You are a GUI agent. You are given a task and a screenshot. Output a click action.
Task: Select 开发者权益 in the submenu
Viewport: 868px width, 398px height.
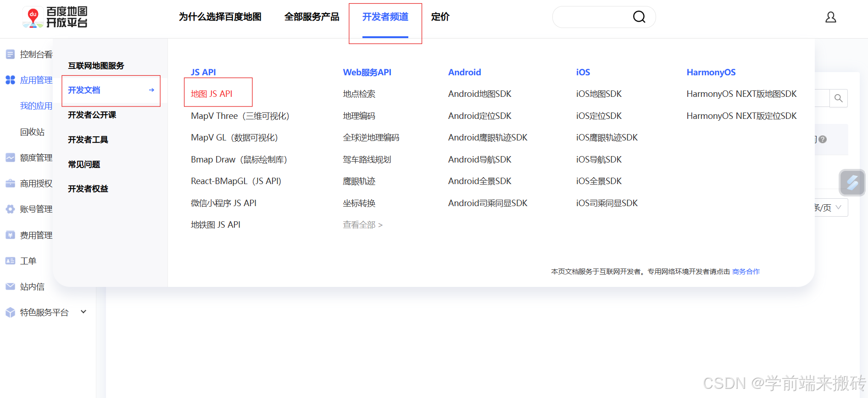point(88,189)
